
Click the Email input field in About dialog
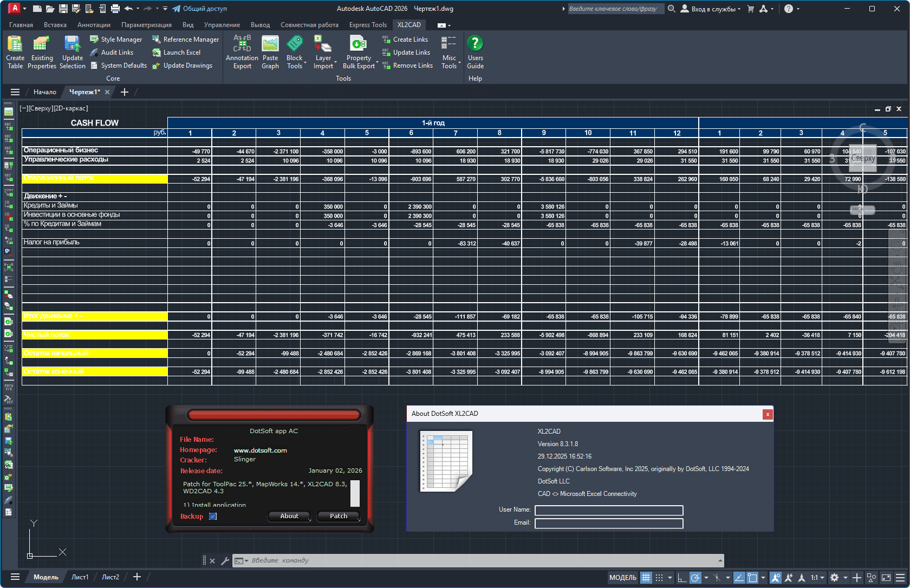tap(608, 523)
